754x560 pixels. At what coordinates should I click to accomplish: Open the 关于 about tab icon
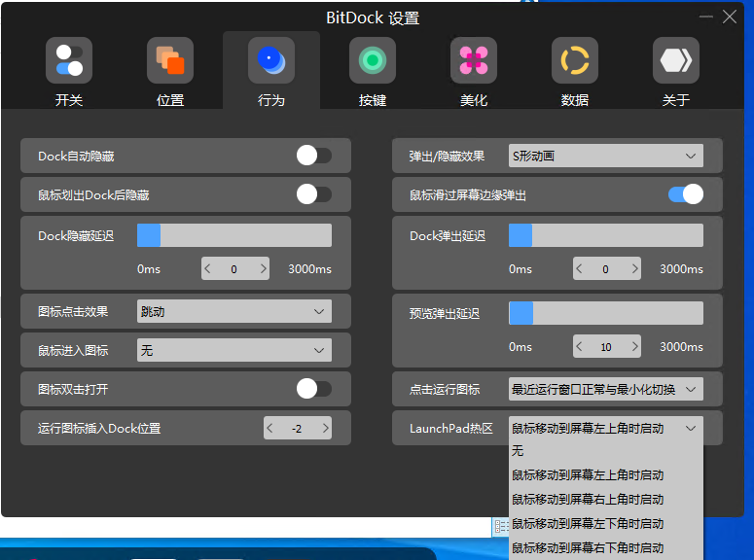676,60
